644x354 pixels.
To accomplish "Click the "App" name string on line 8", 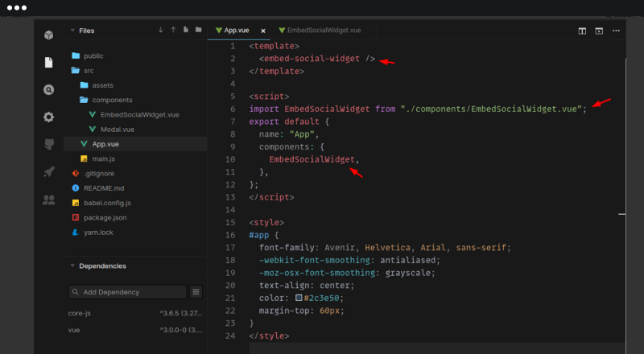I will pos(302,134).
